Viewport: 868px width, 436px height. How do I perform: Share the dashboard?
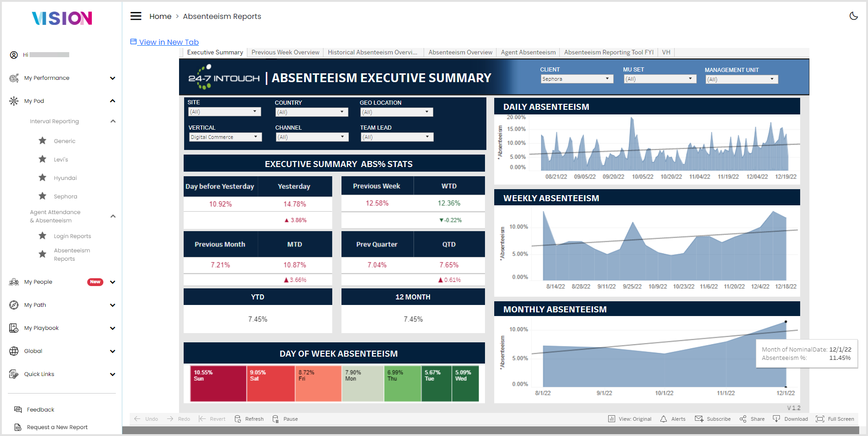752,419
